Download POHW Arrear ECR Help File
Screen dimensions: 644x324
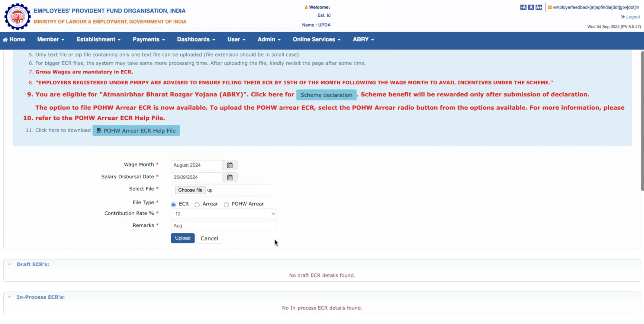pos(136,131)
